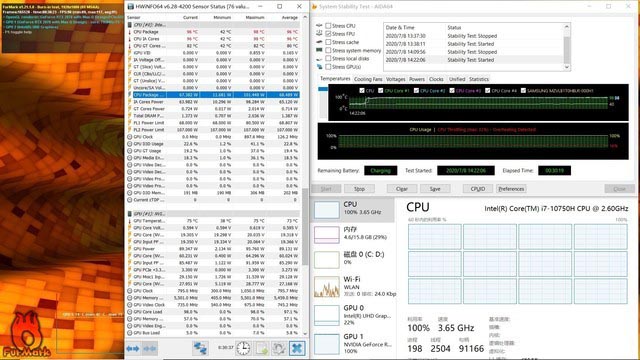This screenshot has width=640, height=360.
Task: Switch to the Temperatures tab
Action: click(335, 79)
